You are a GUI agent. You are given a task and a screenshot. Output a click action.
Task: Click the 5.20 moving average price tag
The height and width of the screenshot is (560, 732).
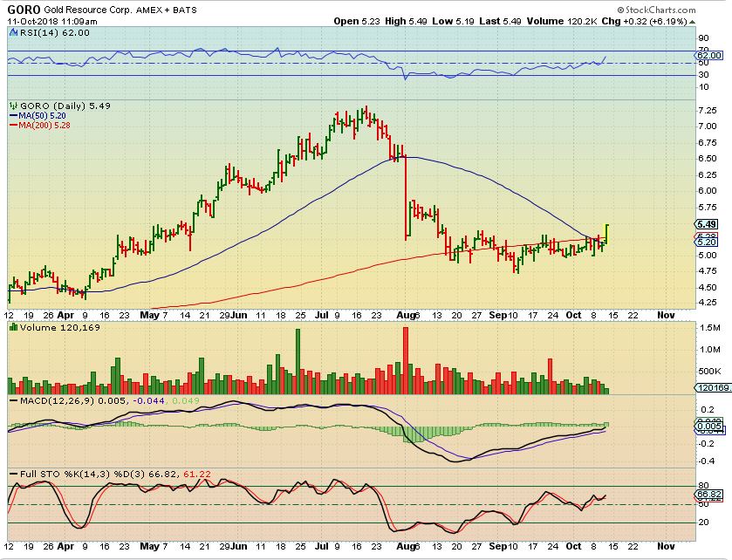707,242
